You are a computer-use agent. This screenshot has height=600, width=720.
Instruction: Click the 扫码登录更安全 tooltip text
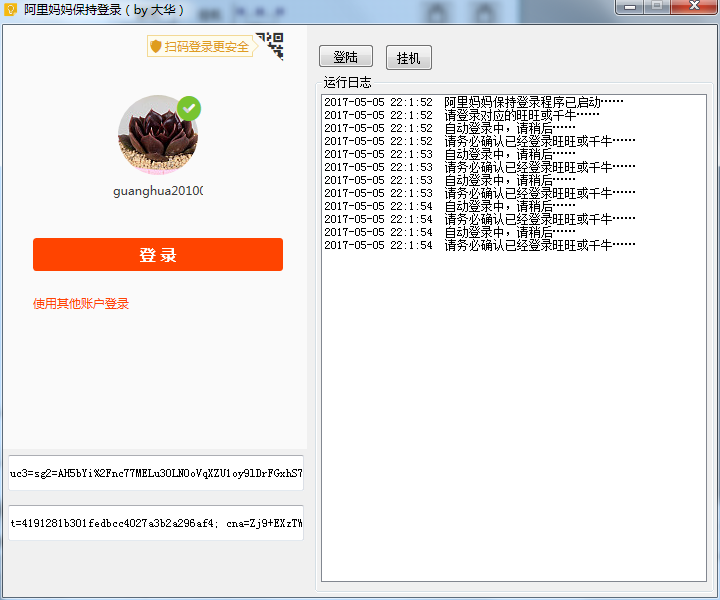pos(207,47)
